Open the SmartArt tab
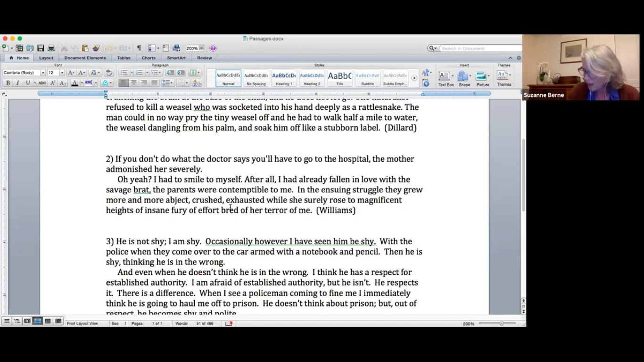644x362 pixels. tap(176, 58)
